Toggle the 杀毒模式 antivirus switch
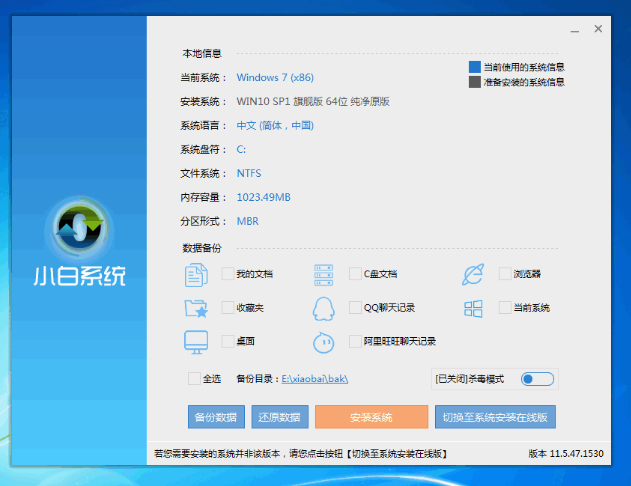 pyautogui.click(x=537, y=379)
